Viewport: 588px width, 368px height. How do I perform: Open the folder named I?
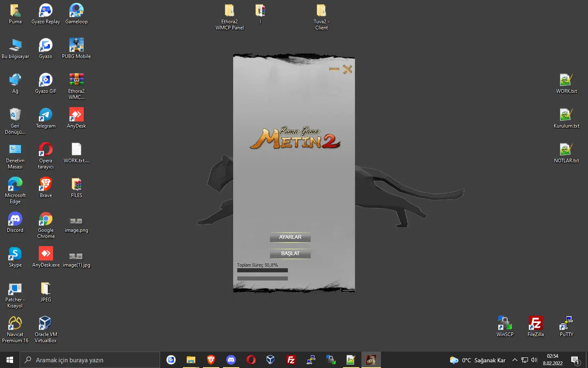point(260,14)
